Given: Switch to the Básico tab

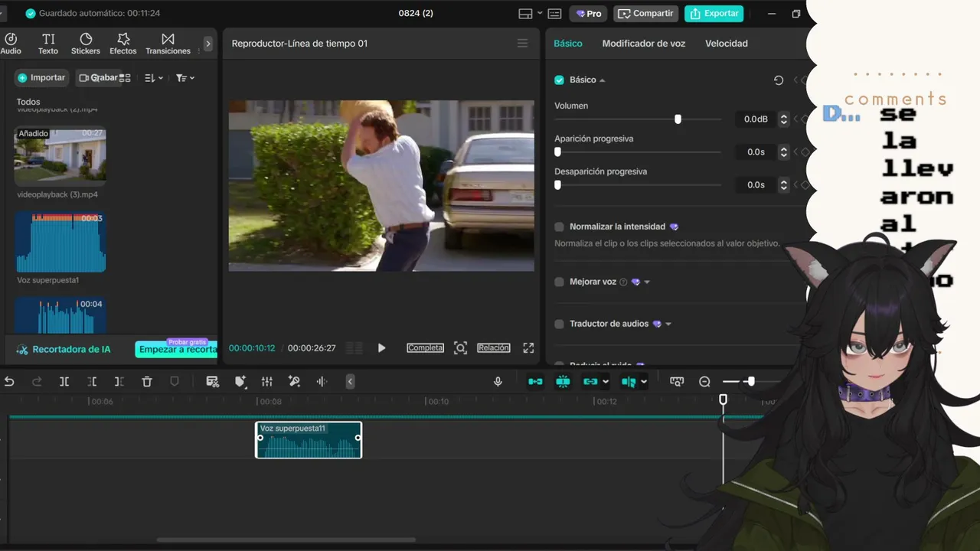Looking at the screenshot, I should [x=568, y=44].
